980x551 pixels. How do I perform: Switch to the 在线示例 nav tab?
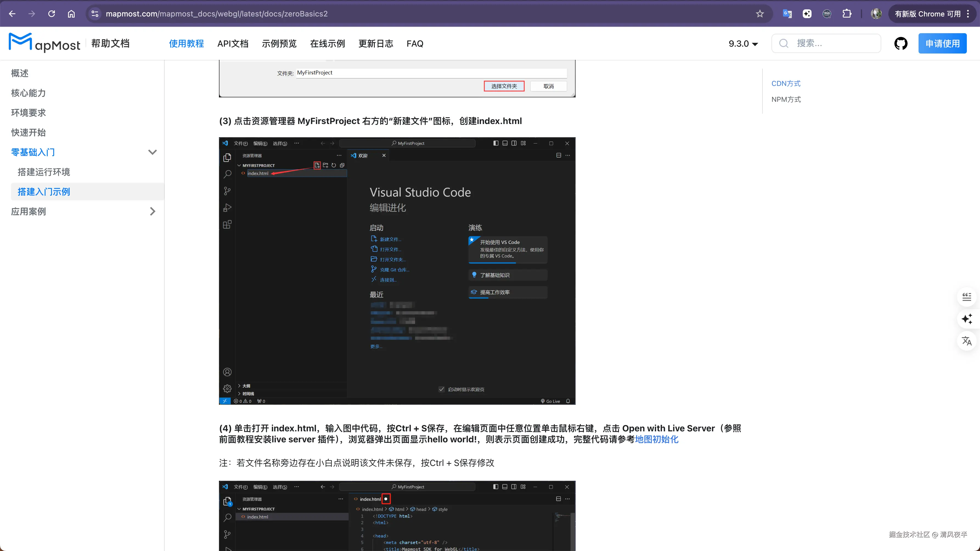(x=327, y=44)
